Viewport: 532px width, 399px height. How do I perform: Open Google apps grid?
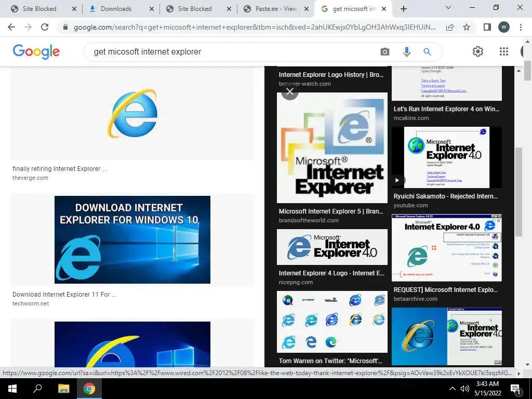tap(504, 51)
